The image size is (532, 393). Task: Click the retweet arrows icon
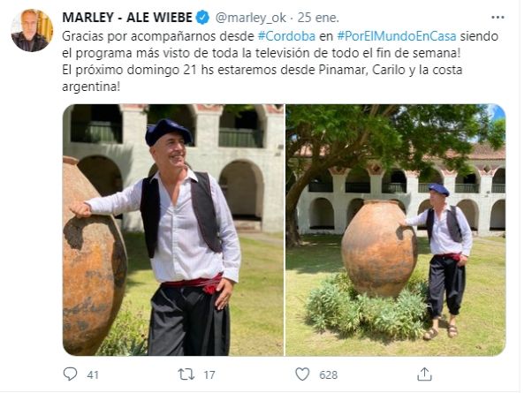click(x=186, y=374)
